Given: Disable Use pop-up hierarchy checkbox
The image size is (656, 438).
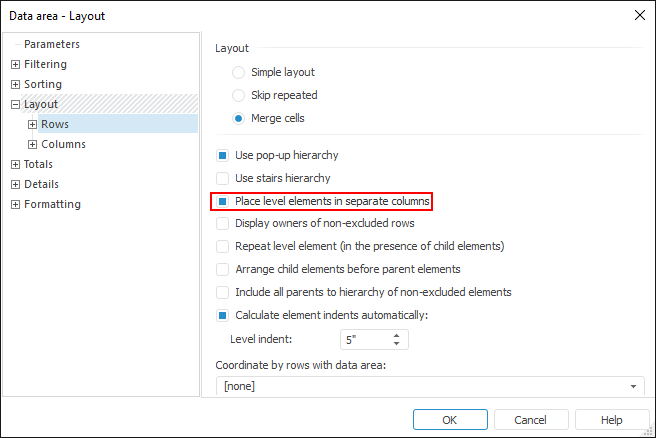Looking at the screenshot, I should coord(223,156).
